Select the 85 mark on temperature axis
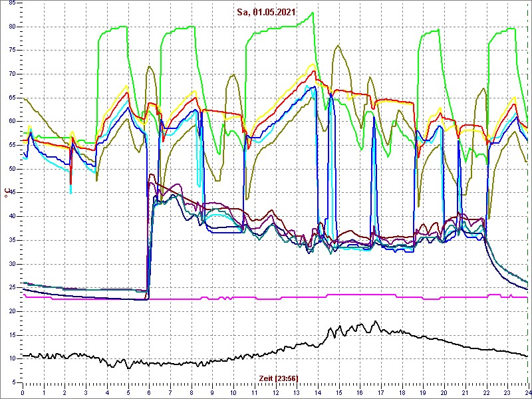This screenshot has width=532, height=399. 11,3
